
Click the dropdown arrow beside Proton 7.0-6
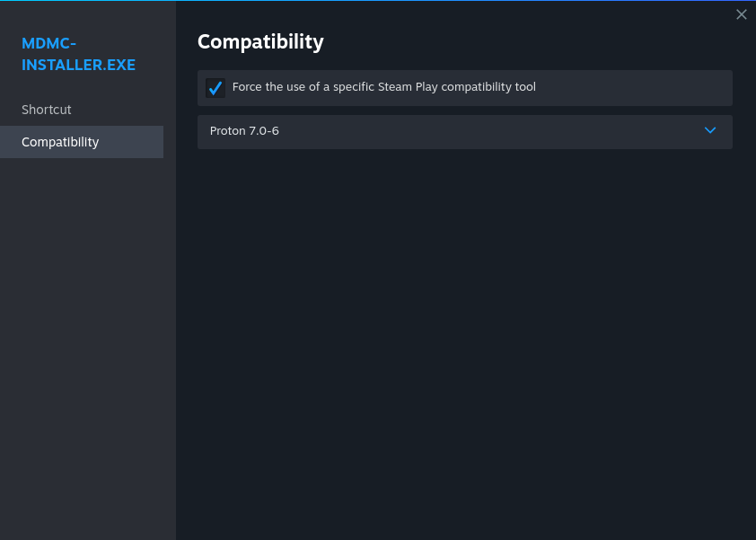click(x=710, y=130)
